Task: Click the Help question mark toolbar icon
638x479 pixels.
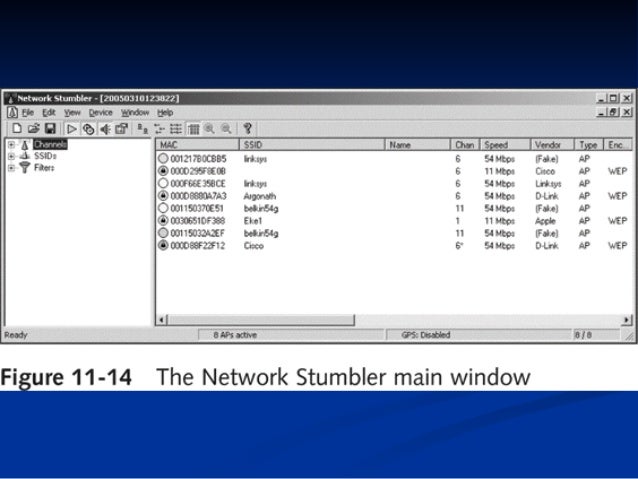Action: [247, 129]
